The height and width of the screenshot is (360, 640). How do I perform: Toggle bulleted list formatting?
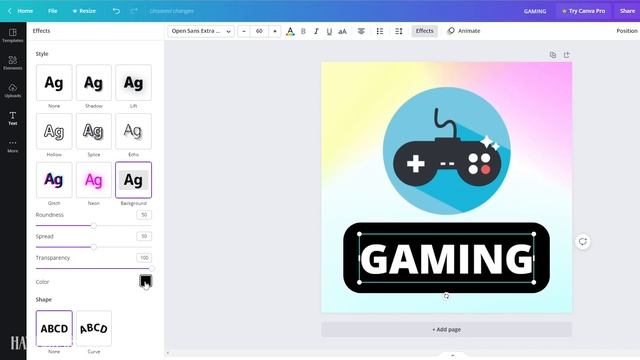point(380,31)
